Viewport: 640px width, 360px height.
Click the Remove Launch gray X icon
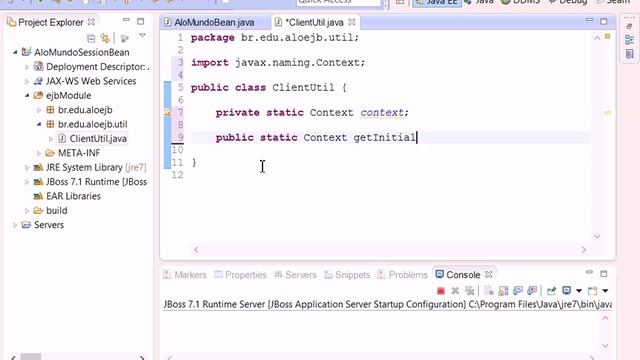[455, 291]
